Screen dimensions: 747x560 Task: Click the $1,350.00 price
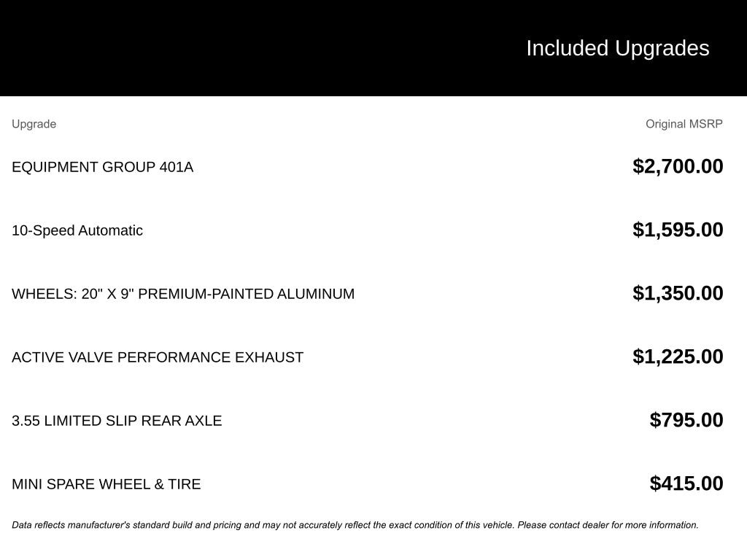pos(678,293)
